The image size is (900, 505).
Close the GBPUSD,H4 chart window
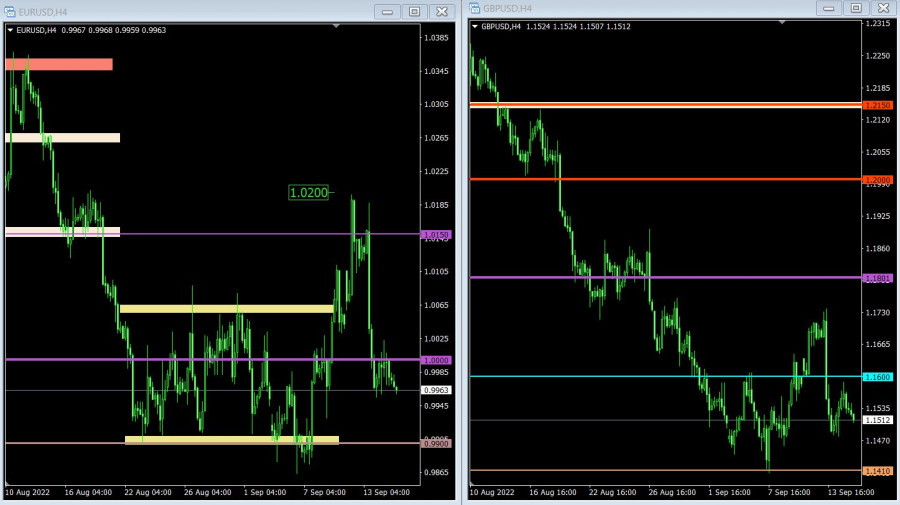(x=882, y=8)
